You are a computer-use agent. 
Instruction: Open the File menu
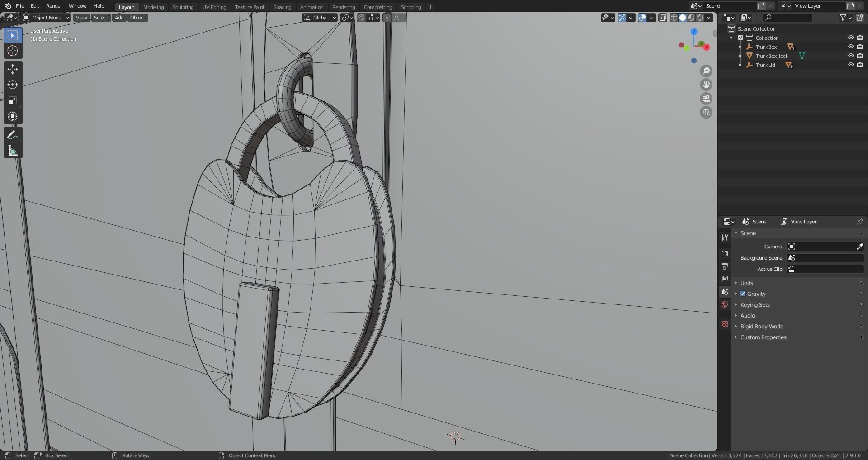[20, 6]
